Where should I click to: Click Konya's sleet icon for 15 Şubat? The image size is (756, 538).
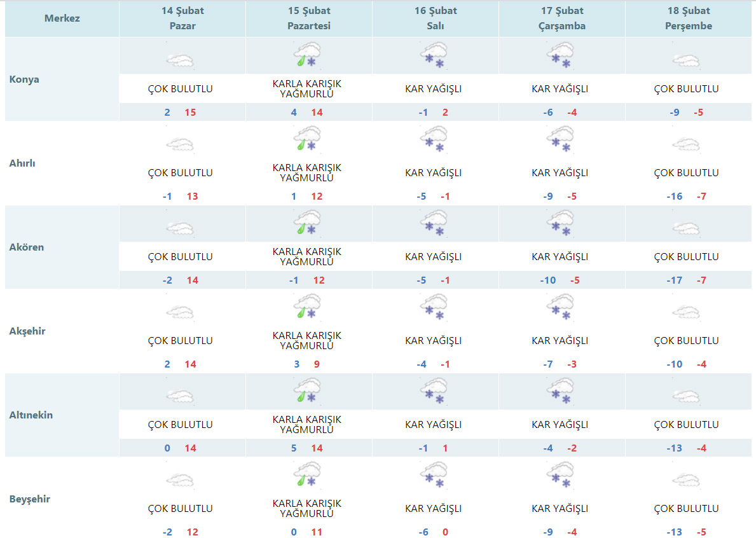point(306,55)
